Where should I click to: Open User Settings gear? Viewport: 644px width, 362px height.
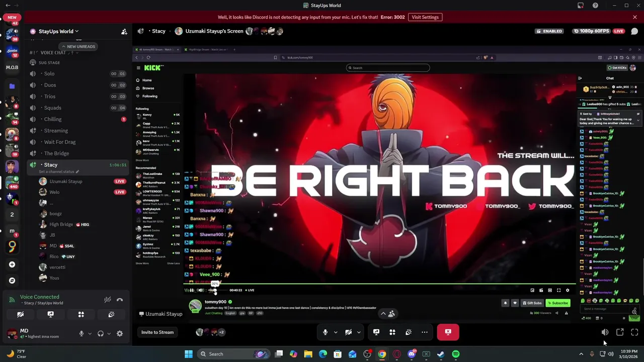click(x=120, y=333)
